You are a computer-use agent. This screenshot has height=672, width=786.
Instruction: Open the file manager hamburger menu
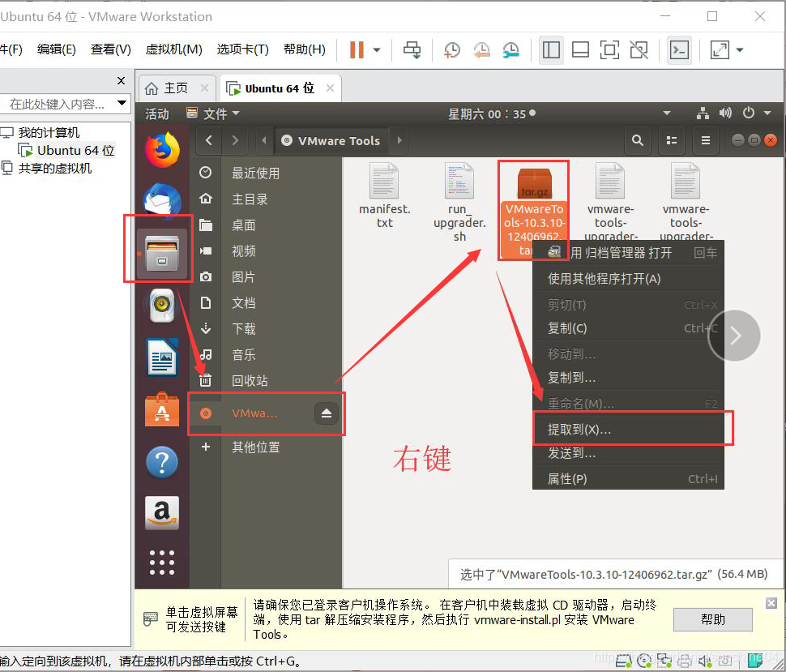point(705,140)
